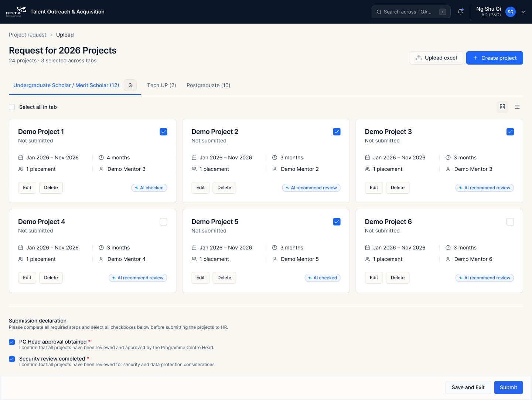
Task: Click Save and Exit button
Action: click(x=468, y=387)
